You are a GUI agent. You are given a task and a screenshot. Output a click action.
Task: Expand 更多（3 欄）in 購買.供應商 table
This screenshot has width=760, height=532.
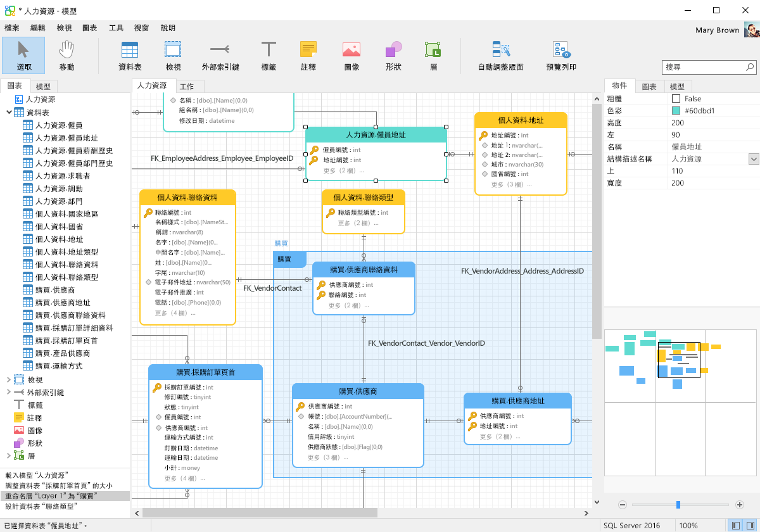[328, 457]
